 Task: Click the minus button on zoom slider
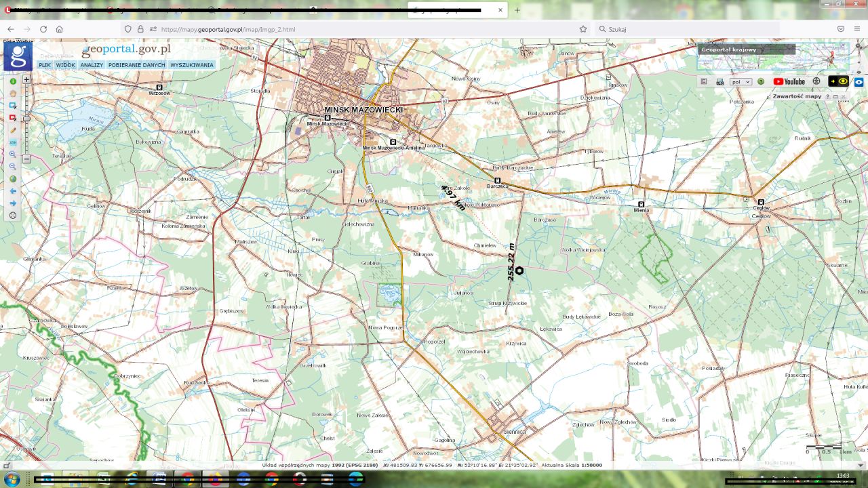26,159
